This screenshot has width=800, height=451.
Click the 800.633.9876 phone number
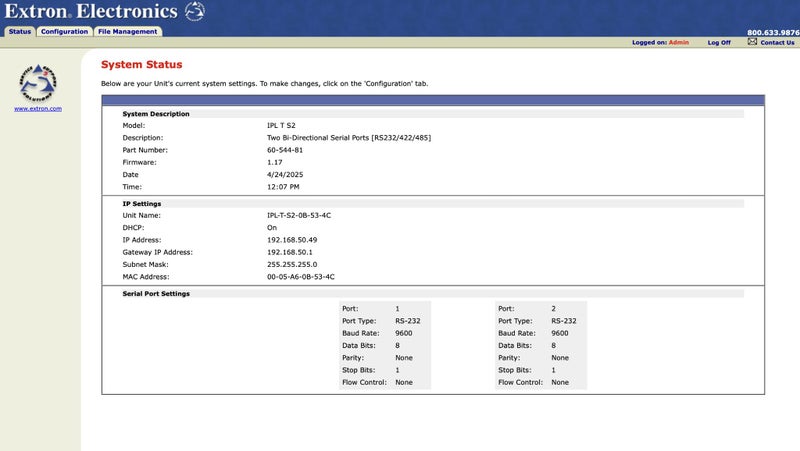point(773,32)
